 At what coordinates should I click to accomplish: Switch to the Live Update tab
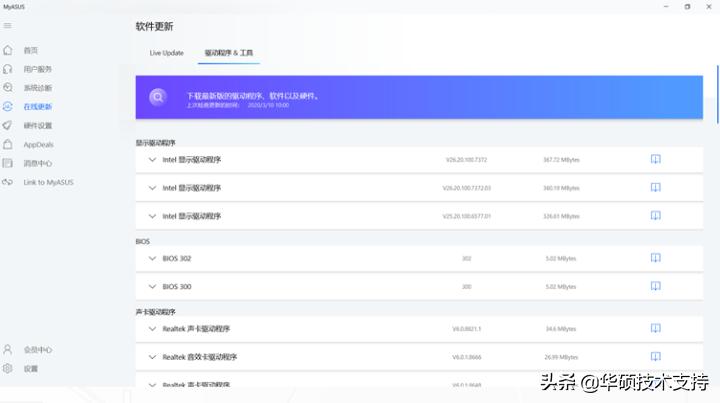(166, 53)
